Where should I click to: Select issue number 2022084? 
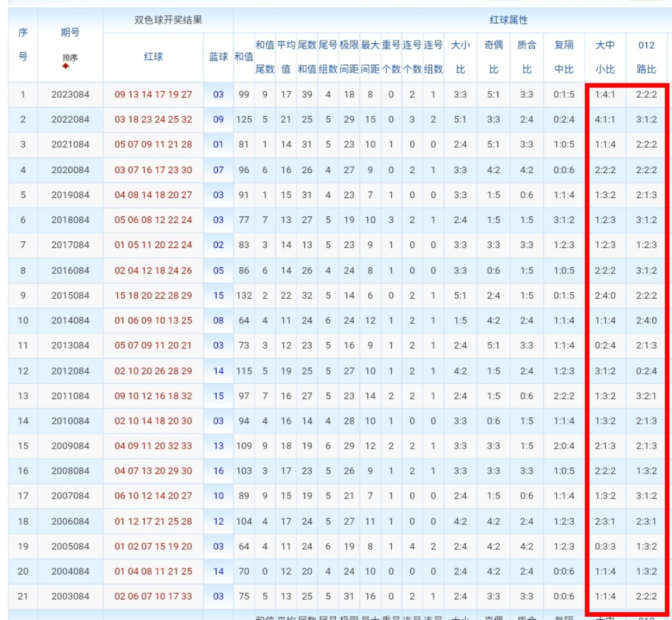(70, 119)
